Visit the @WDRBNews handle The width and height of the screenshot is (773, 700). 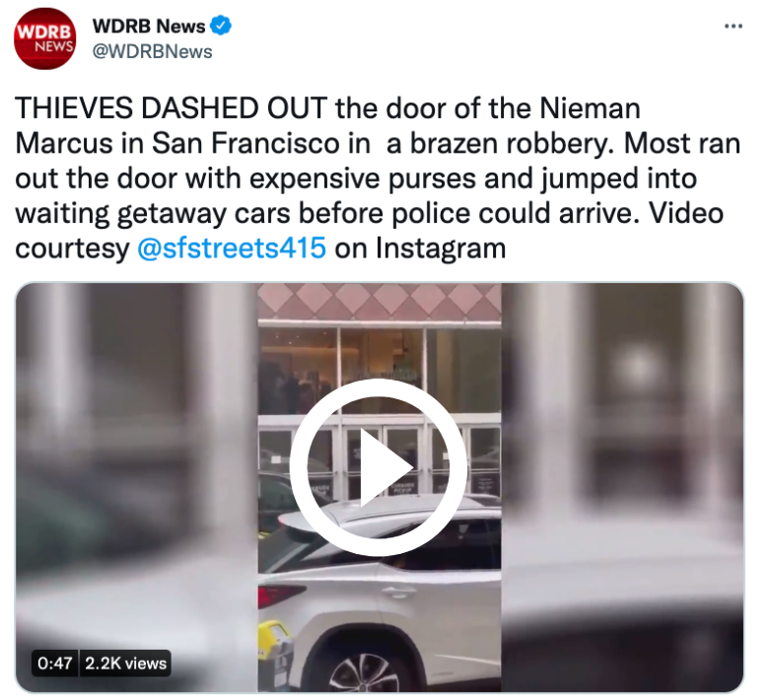[152, 51]
